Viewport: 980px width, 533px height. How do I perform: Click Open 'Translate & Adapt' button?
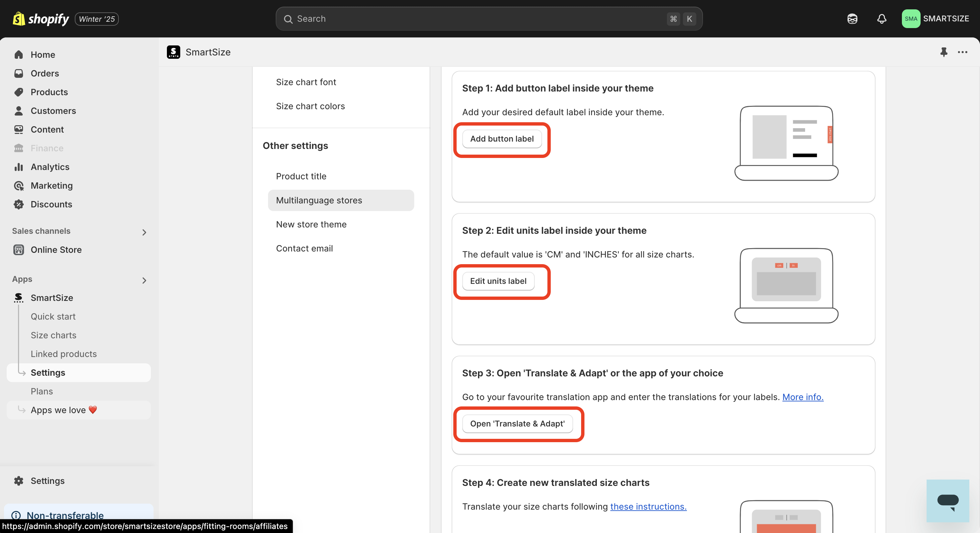click(x=517, y=423)
